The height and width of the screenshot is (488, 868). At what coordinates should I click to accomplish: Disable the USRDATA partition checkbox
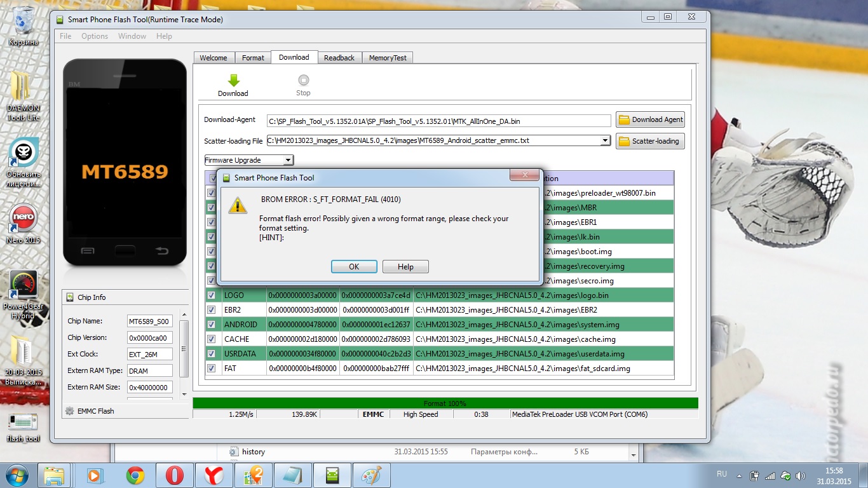pos(211,354)
